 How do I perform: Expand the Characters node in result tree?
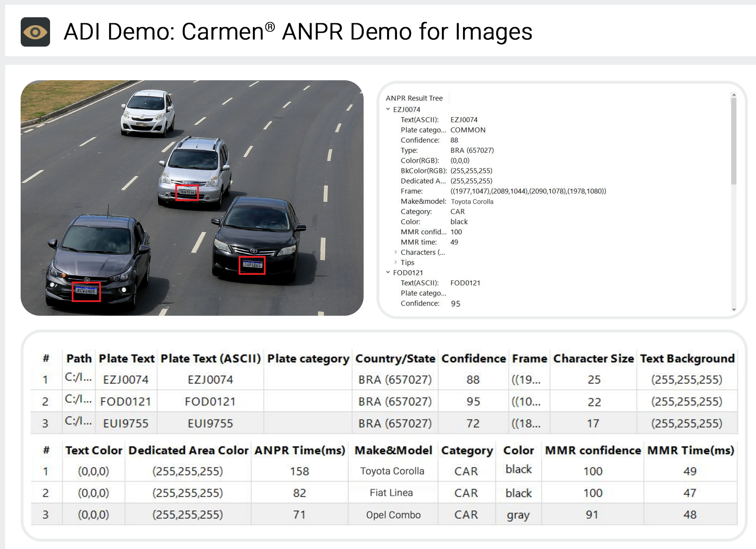[395, 252]
